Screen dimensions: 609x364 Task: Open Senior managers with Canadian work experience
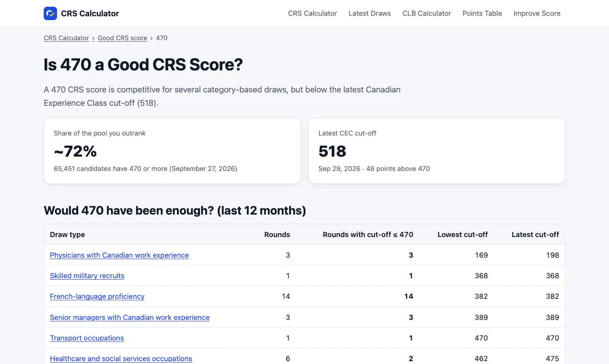pyautogui.click(x=130, y=318)
